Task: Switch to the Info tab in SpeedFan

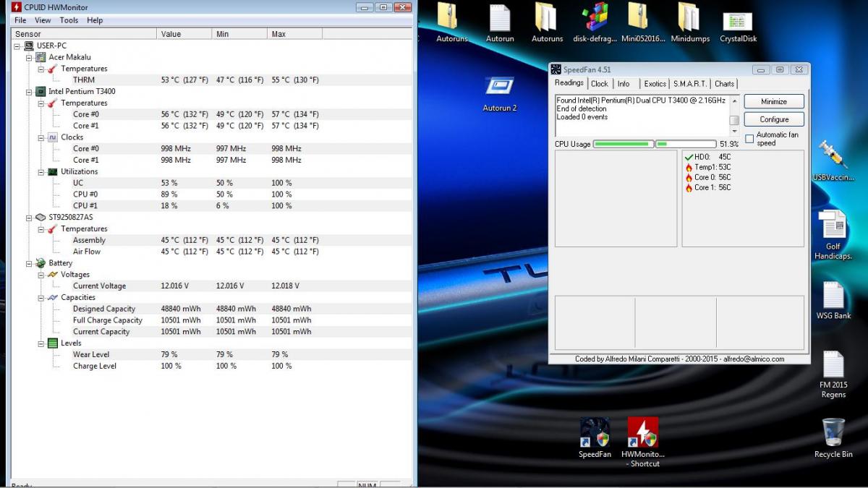Action: tap(624, 84)
